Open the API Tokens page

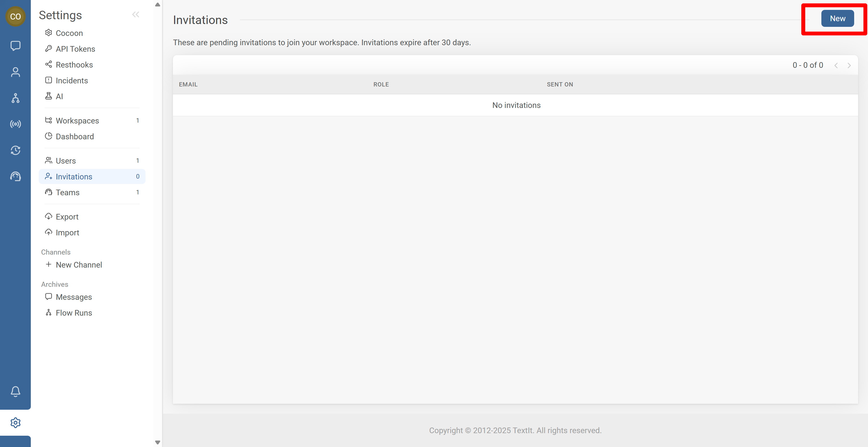(x=75, y=49)
